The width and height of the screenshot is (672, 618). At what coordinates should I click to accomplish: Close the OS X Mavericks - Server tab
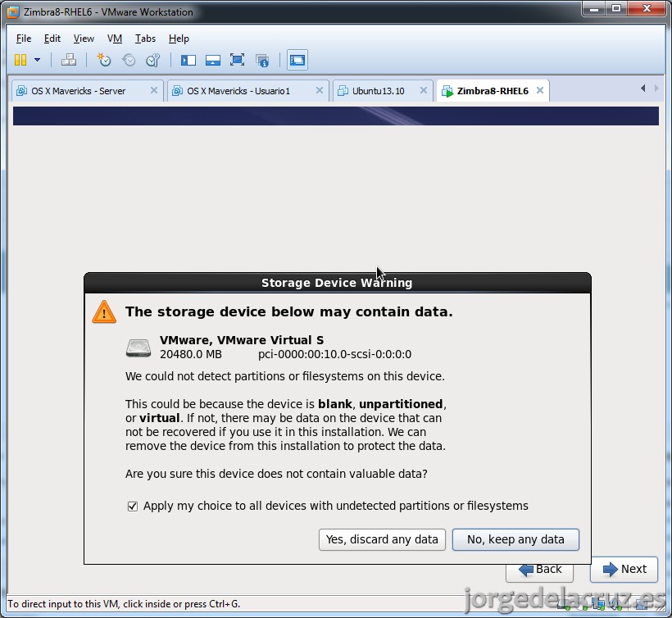click(x=154, y=90)
